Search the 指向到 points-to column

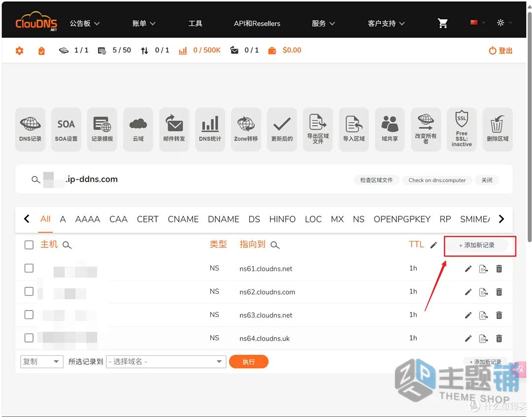tap(275, 245)
